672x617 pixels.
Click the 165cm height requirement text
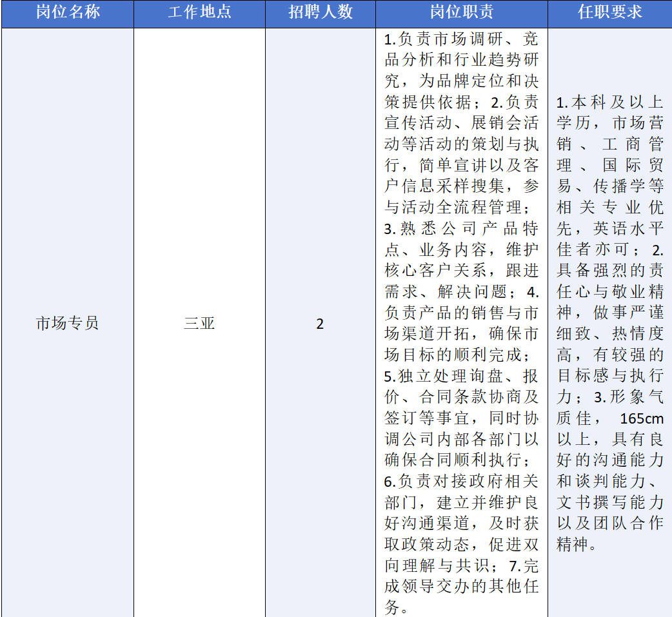pos(641,418)
